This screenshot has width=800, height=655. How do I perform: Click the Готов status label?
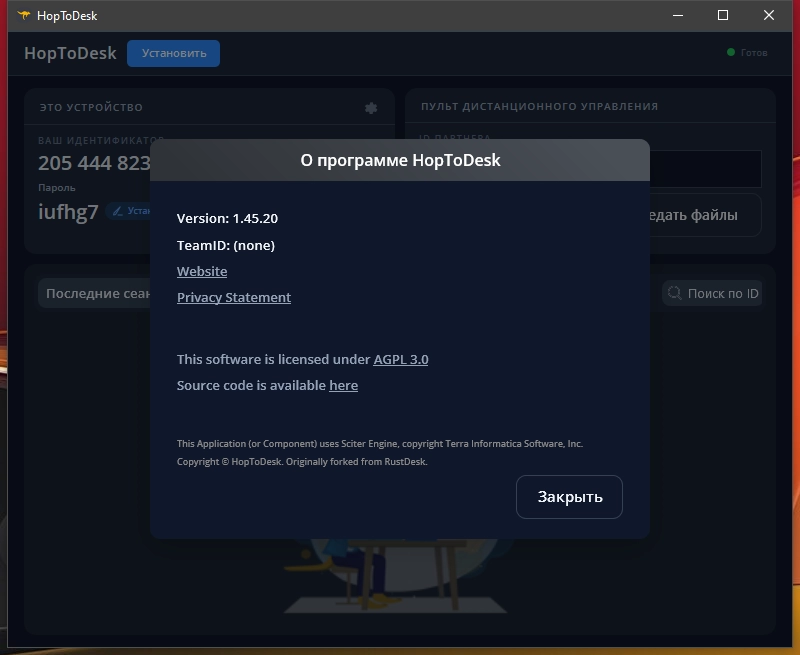754,53
